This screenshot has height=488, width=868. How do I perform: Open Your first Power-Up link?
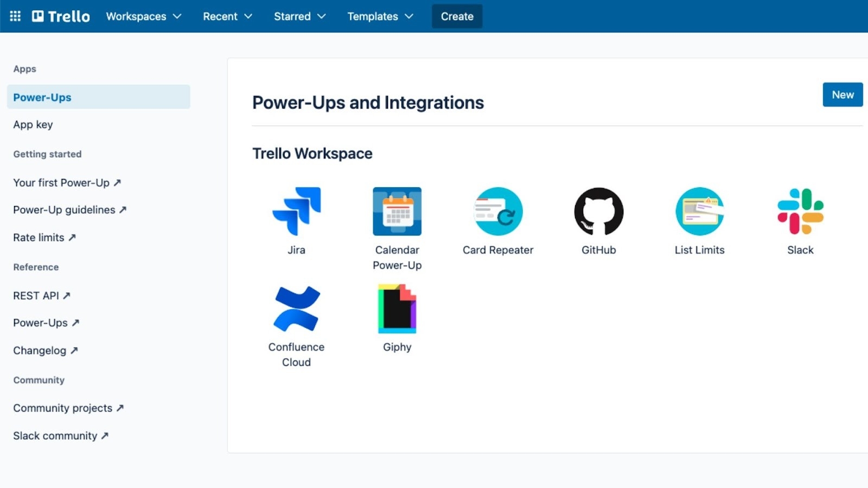[x=67, y=183]
